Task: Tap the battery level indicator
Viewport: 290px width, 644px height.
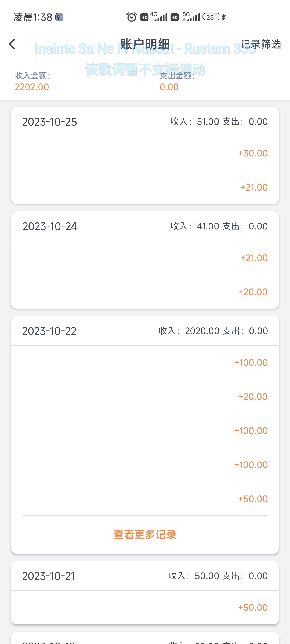Action: pos(211,17)
